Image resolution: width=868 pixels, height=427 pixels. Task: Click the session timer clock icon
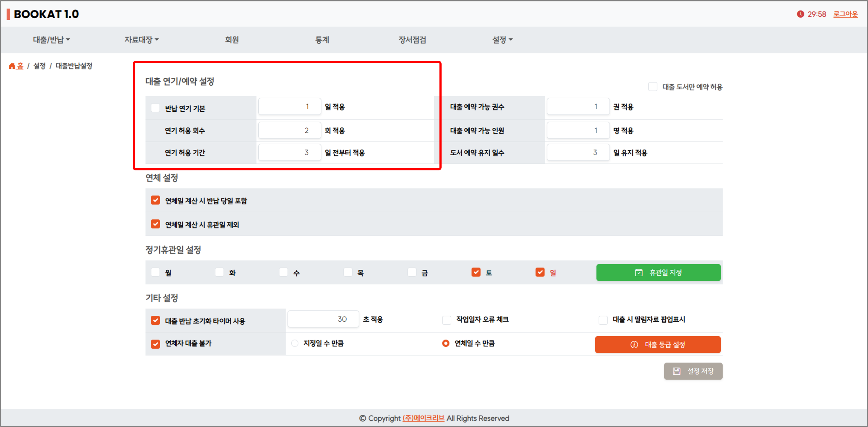(800, 14)
